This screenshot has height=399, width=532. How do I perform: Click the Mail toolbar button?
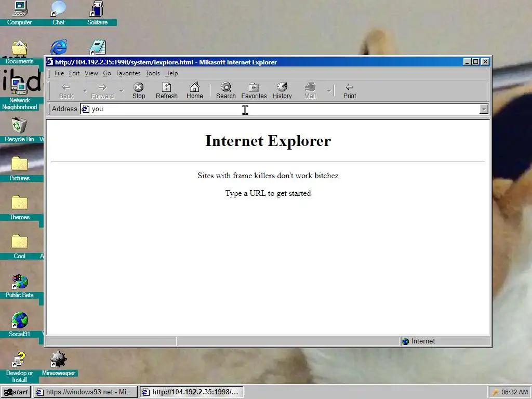click(310, 91)
